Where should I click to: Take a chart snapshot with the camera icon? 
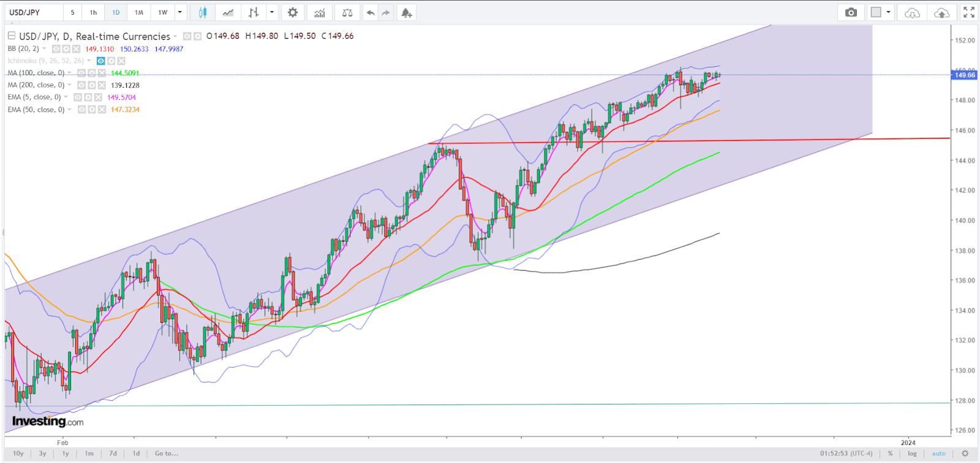(x=851, y=12)
